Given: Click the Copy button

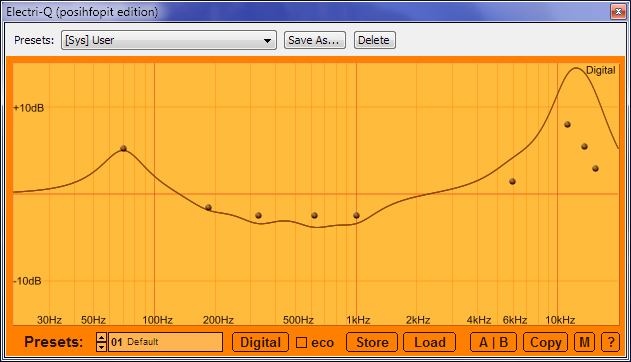Looking at the screenshot, I should tap(545, 342).
